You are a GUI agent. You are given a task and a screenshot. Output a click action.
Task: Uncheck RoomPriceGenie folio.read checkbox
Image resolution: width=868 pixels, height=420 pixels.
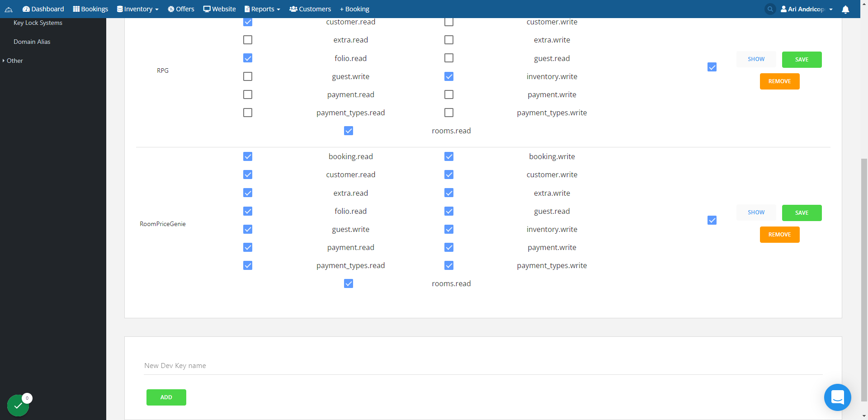click(248, 211)
